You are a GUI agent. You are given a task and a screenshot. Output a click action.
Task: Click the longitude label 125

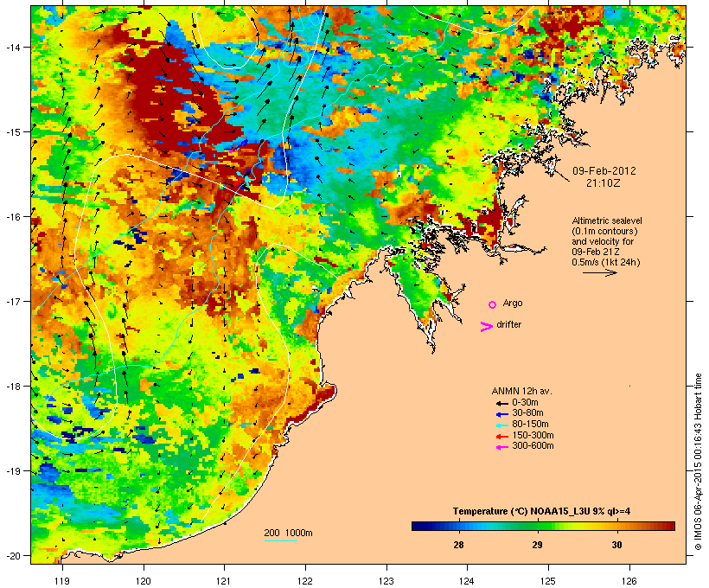548,581
